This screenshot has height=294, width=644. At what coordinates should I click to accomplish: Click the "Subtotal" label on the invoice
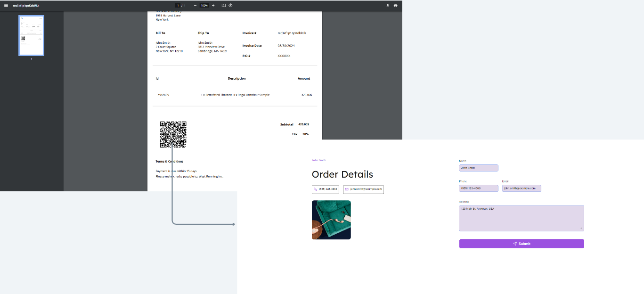(x=287, y=124)
